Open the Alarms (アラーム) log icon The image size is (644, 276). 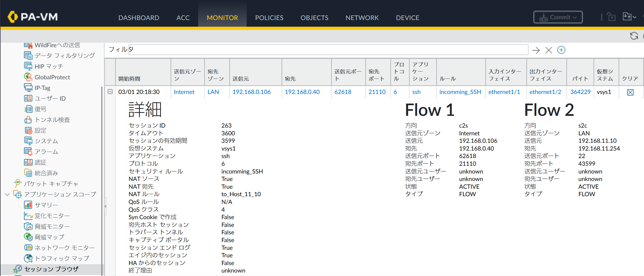pos(28,152)
